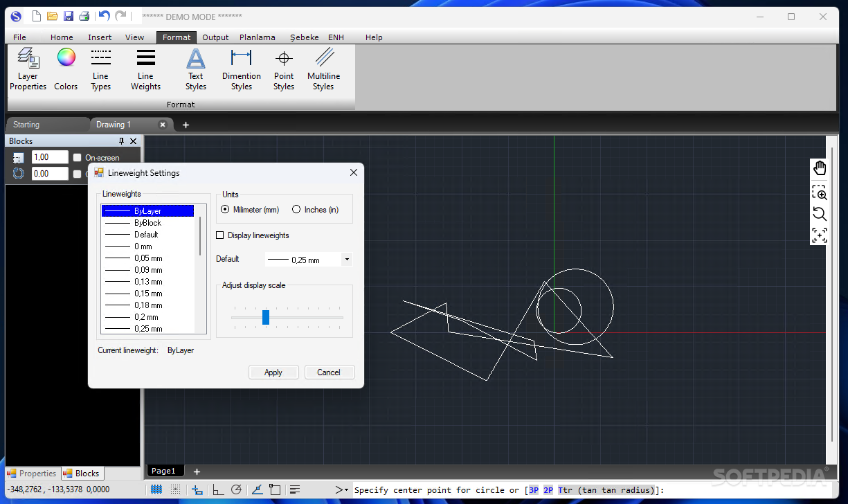Screen dimensions: 848x504
Task: Click the Adjust display scale slider handle
Action: tap(266, 317)
